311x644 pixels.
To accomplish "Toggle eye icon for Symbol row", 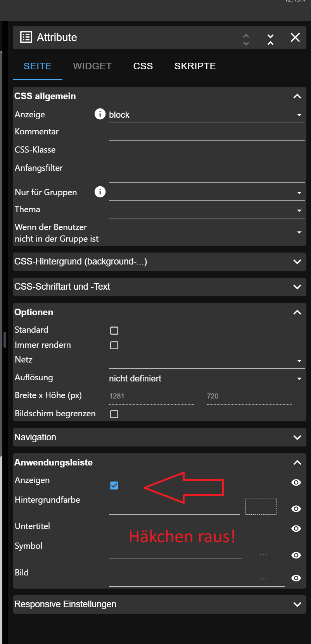I will [296, 555].
